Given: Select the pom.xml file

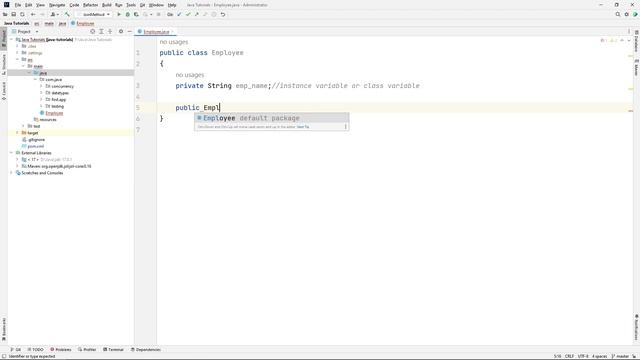Looking at the screenshot, I should (36, 146).
